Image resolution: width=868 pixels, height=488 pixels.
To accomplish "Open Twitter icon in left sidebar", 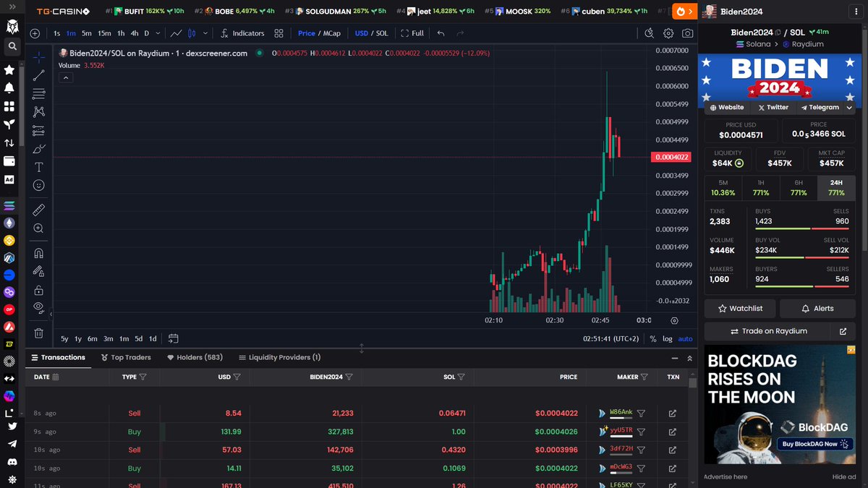I will point(12,427).
